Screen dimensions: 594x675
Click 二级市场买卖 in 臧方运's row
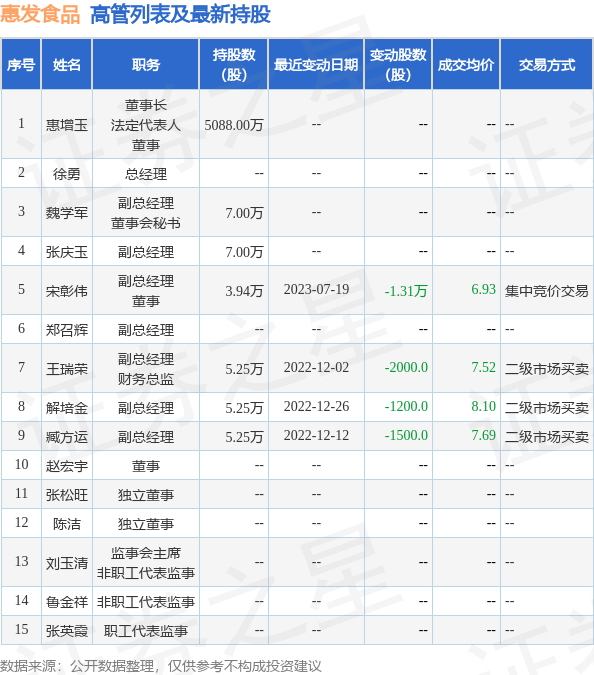547,437
